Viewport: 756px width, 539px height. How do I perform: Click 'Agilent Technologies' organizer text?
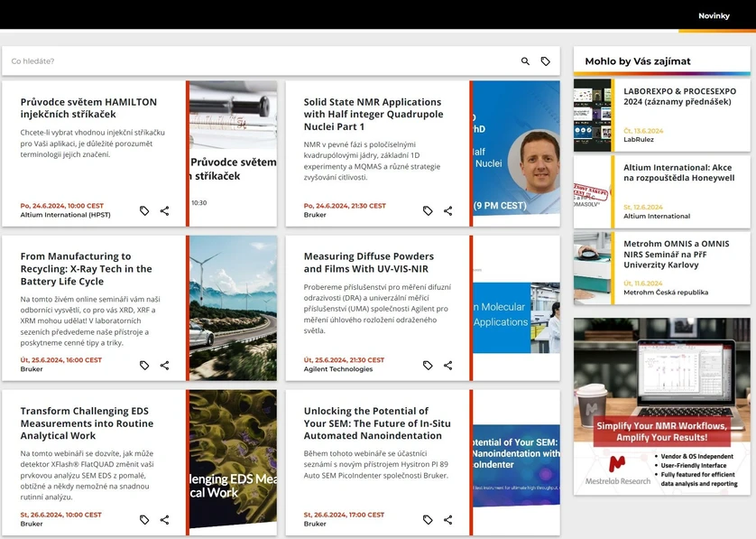pyautogui.click(x=338, y=369)
